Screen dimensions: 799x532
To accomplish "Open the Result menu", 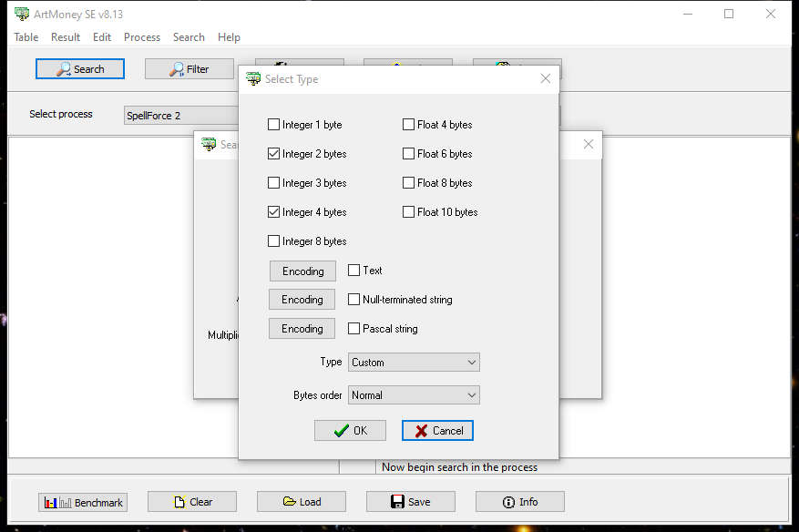I will point(66,37).
